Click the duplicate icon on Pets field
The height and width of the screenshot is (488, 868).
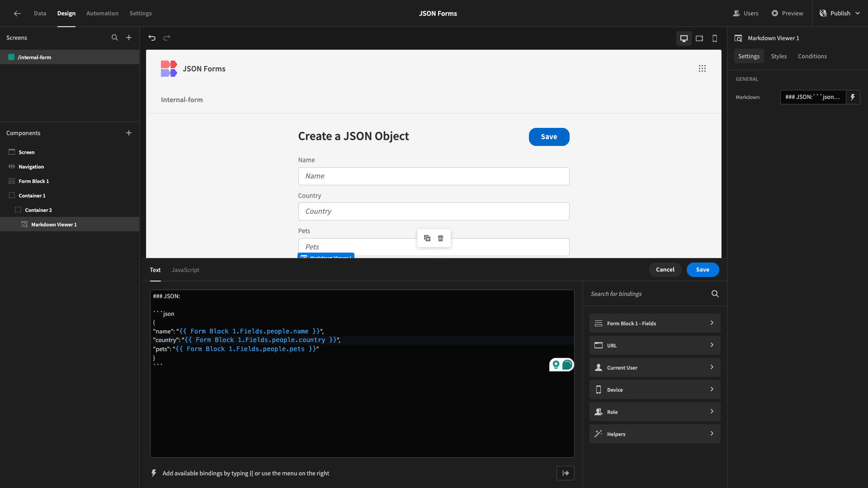(x=427, y=238)
